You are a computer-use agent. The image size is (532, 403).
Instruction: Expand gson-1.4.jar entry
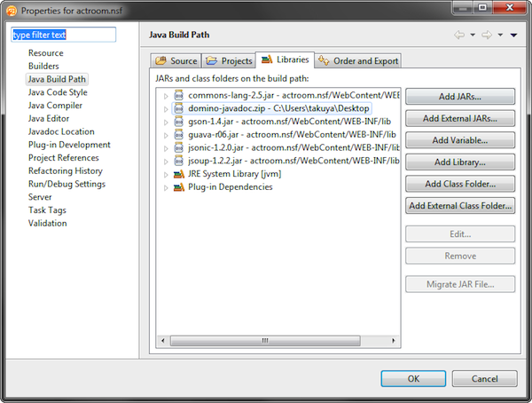click(166, 122)
